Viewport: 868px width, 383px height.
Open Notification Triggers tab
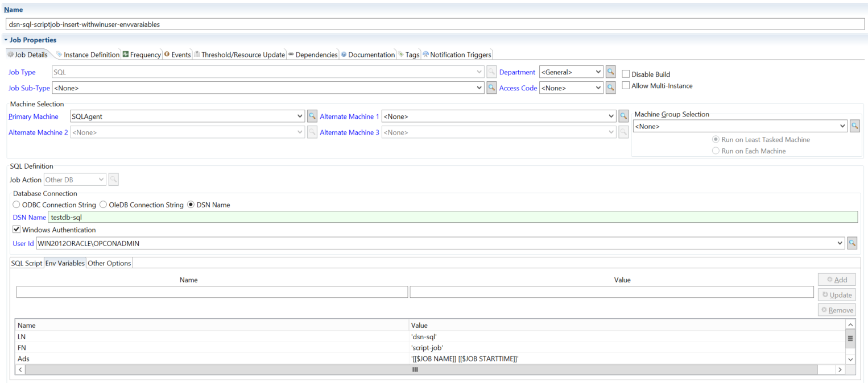point(457,55)
